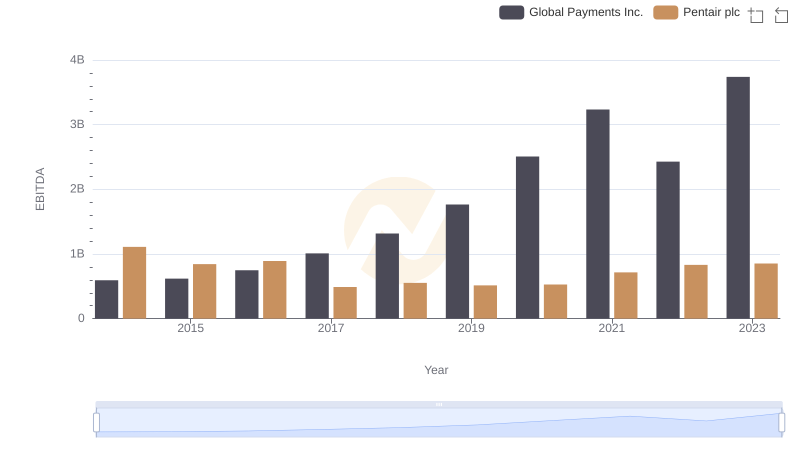Click the 1B y-axis label
The height and width of the screenshot is (461, 800).
click(x=77, y=254)
